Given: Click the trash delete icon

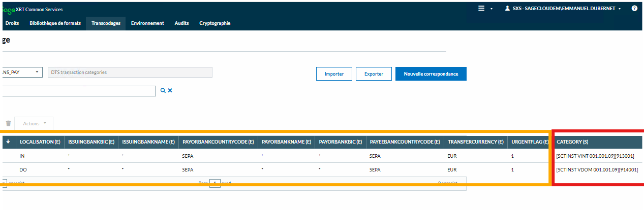Looking at the screenshot, I should click(8, 123).
